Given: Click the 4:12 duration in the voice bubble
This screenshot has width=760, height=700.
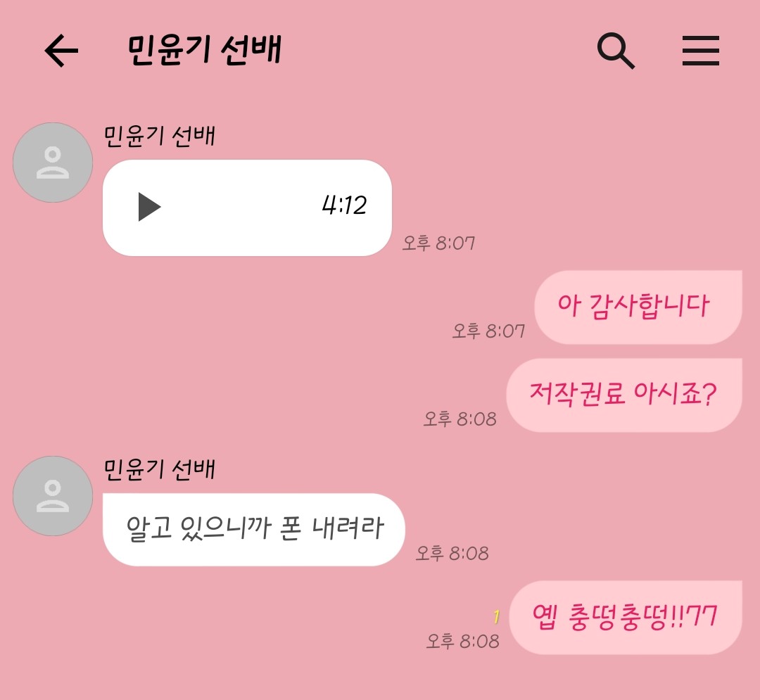Looking at the screenshot, I should tap(344, 205).
